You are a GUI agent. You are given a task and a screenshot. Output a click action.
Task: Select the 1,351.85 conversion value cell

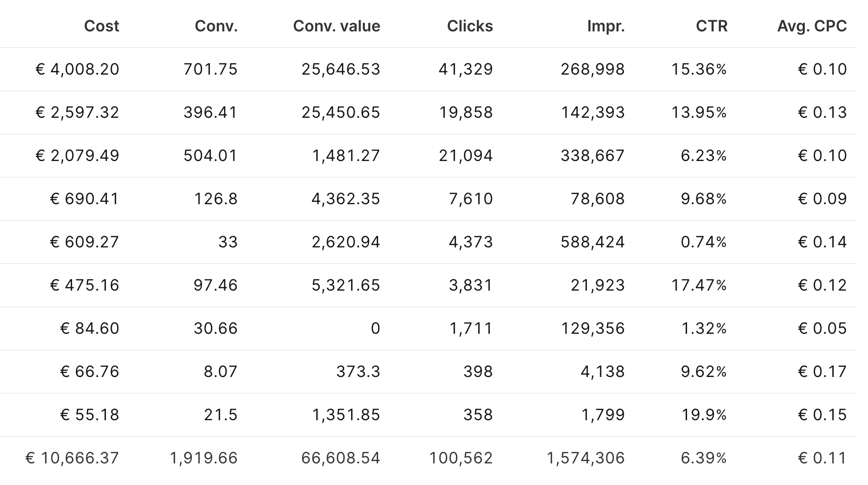tap(346, 415)
